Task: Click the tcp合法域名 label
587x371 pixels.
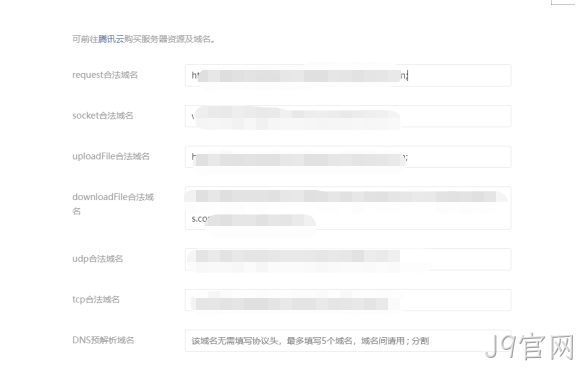Action: pos(96,299)
